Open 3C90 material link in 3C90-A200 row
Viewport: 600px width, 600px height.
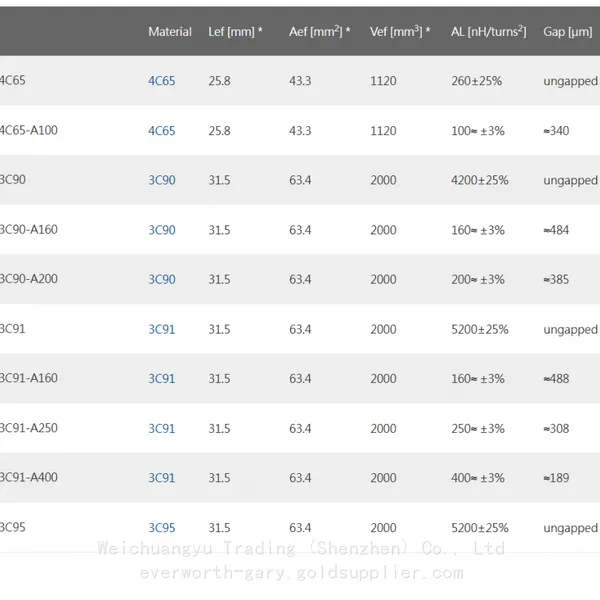[x=162, y=279]
